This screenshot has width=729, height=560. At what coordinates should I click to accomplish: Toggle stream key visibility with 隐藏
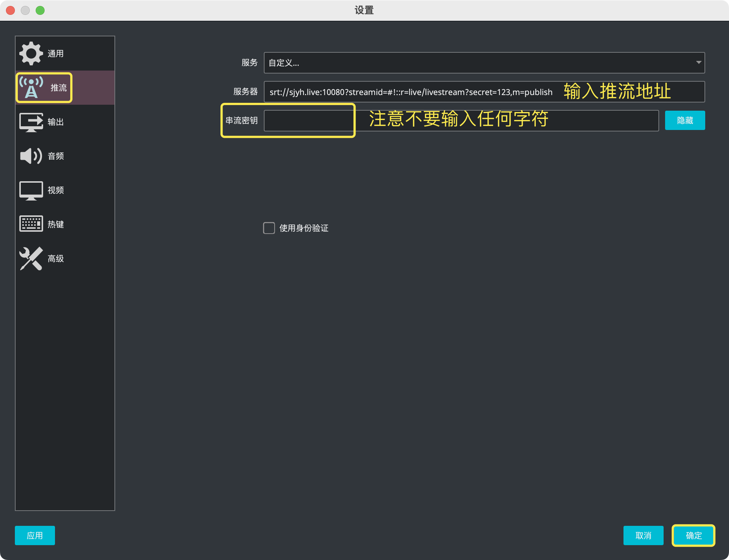pos(685,120)
